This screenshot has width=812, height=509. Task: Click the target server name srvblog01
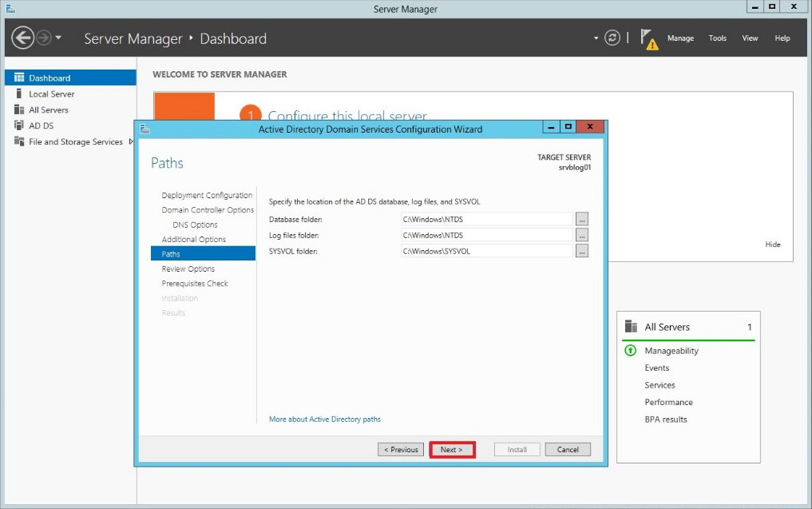[x=574, y=168]
